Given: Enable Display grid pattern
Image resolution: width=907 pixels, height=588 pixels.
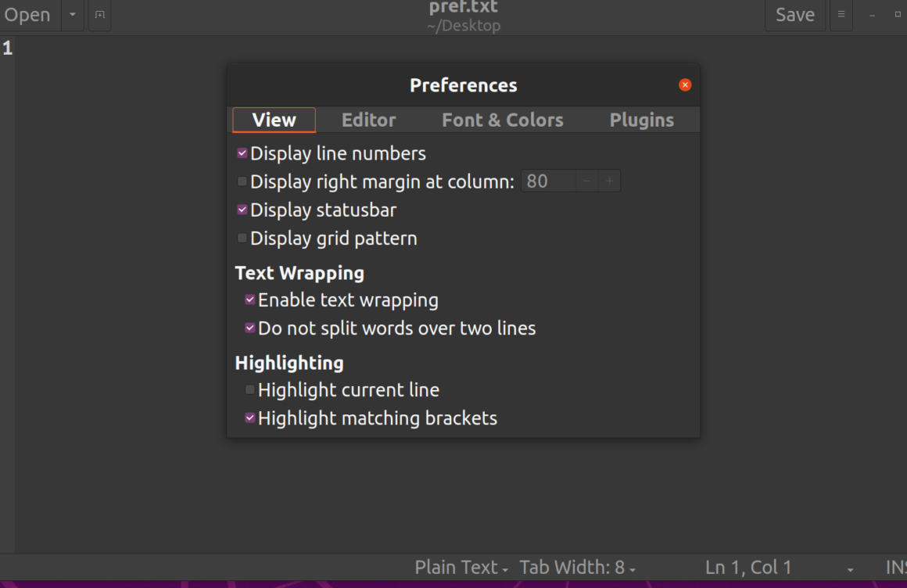Looking at the screenshot, I should coord(242,238).
